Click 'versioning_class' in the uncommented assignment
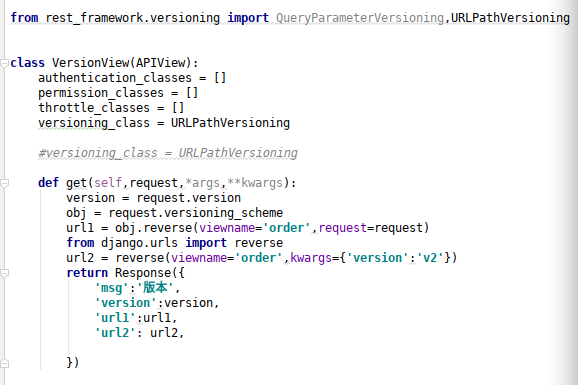The height and width of the screenshot is (385, 578). coord(94,123)
